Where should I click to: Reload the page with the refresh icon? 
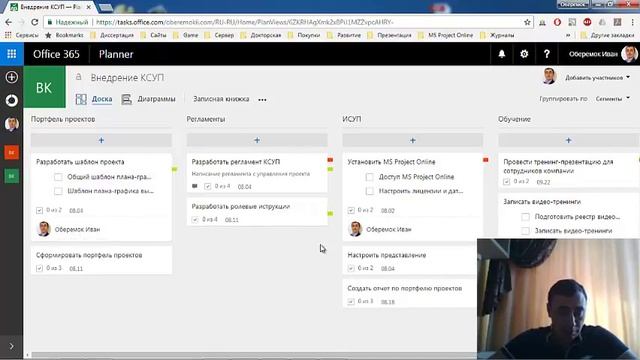(35, 22)
